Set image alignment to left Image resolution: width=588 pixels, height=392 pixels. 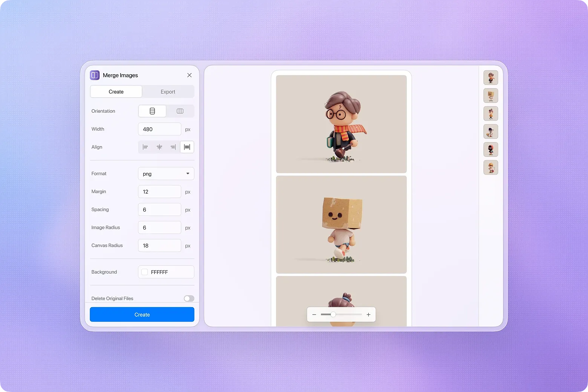pos(145,147)
